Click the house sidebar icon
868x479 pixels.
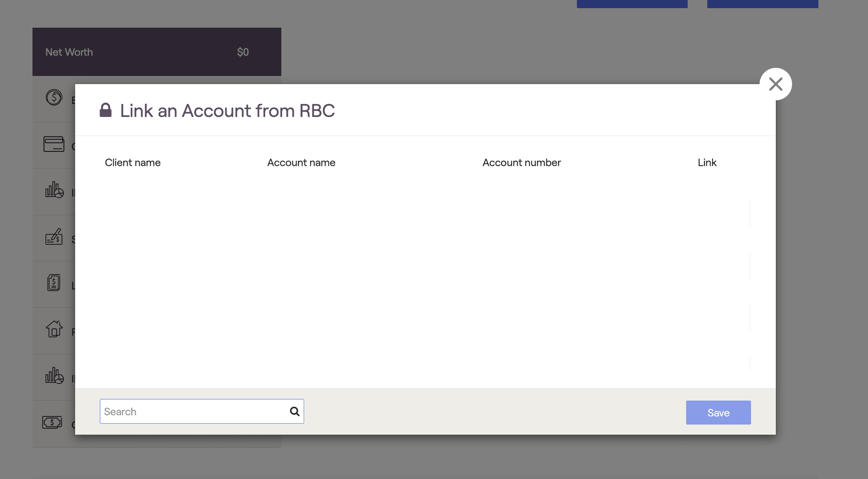click(54, 329)
